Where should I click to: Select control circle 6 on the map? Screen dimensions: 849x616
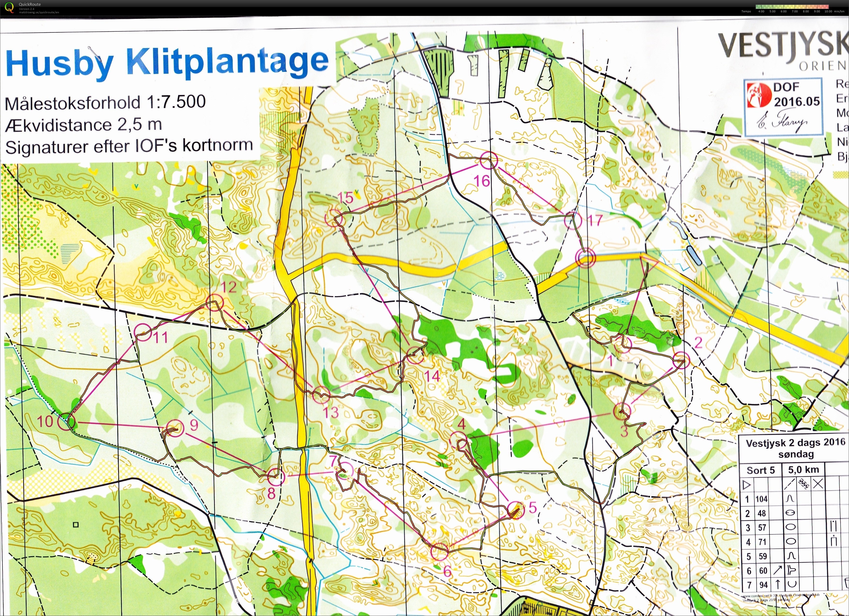tap(439, 551)
